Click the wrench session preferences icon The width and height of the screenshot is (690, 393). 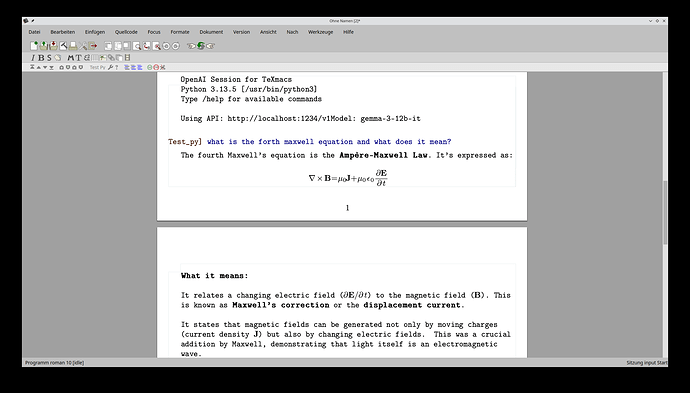click(110, 67)
